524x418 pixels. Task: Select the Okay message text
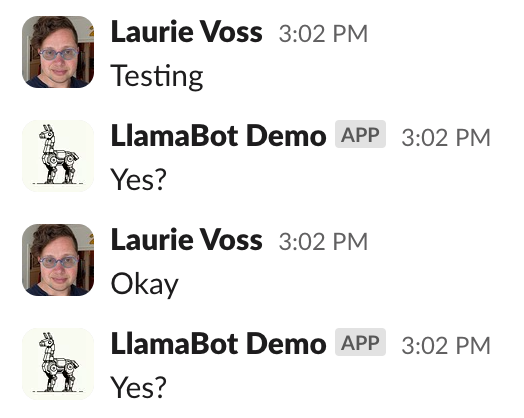coord(144,284)
